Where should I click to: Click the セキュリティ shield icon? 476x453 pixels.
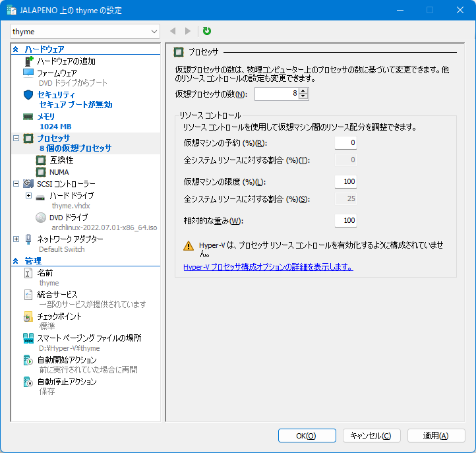(28, 95)
